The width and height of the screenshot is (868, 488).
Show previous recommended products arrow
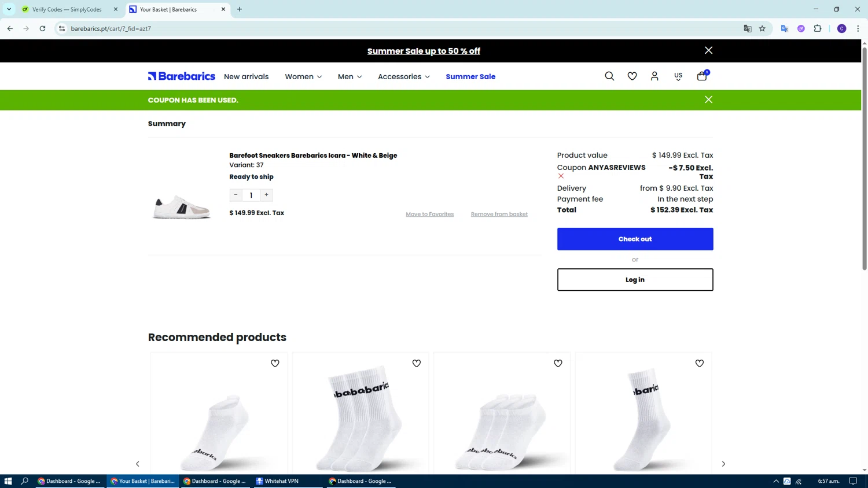point(138,464)
